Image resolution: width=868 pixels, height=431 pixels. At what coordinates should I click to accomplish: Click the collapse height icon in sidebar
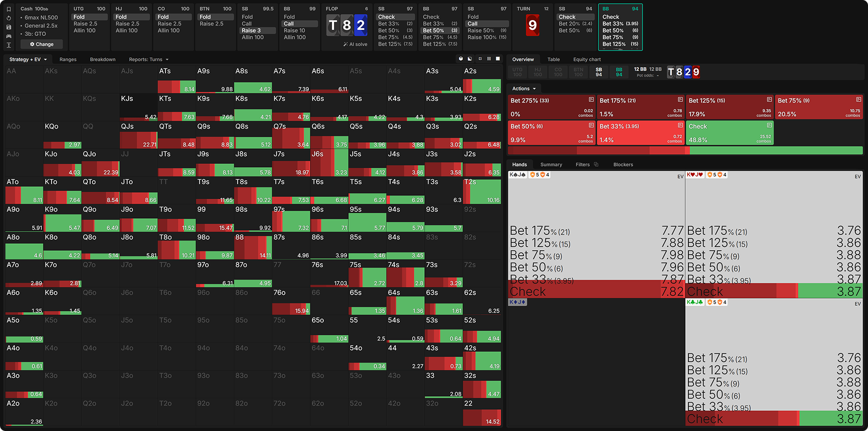(9, 45)
